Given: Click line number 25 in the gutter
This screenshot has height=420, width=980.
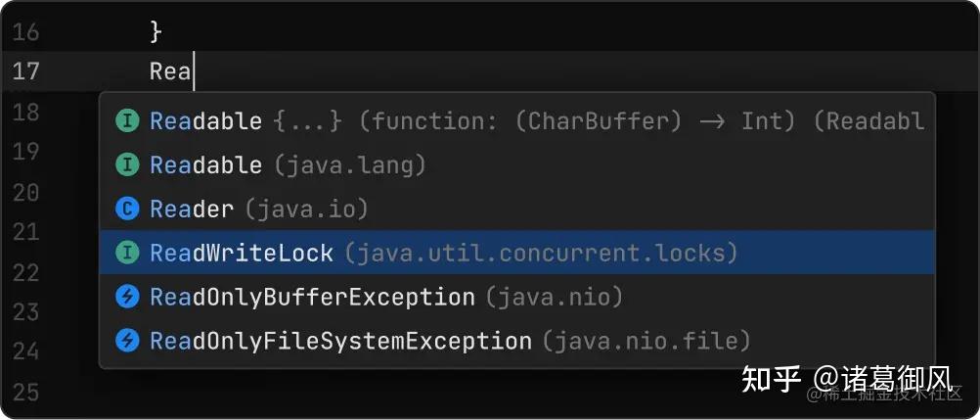Looking at the screenshot, I should (26, 393).
